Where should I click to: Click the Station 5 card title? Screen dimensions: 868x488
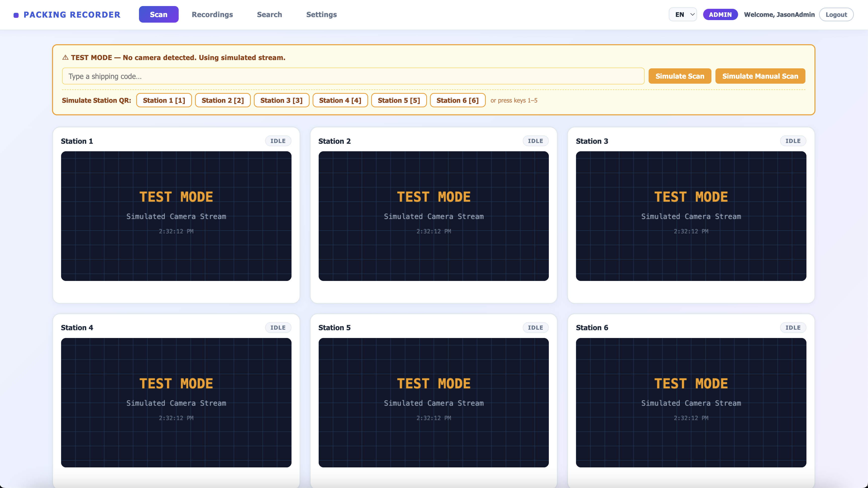click(x=334, y=328)
